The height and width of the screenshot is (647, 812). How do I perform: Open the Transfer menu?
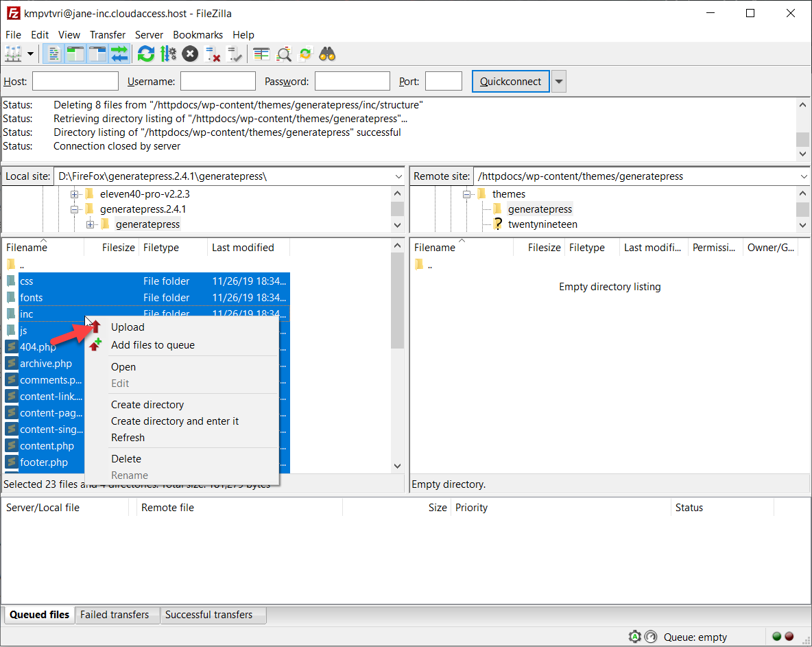[x=108, y=35]
